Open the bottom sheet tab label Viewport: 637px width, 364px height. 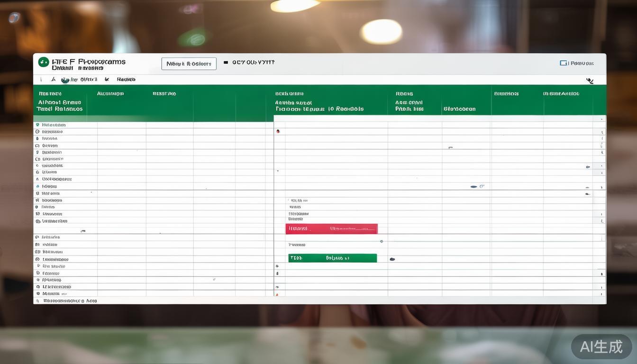(70, 301)
